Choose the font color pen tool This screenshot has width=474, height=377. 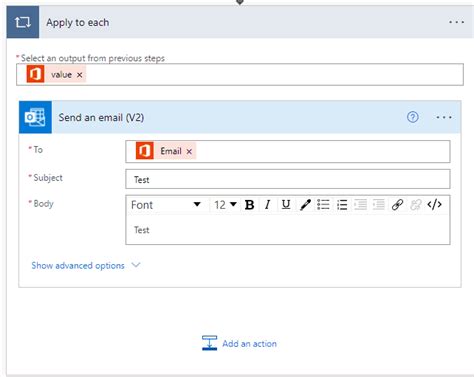tap(305, 205)
